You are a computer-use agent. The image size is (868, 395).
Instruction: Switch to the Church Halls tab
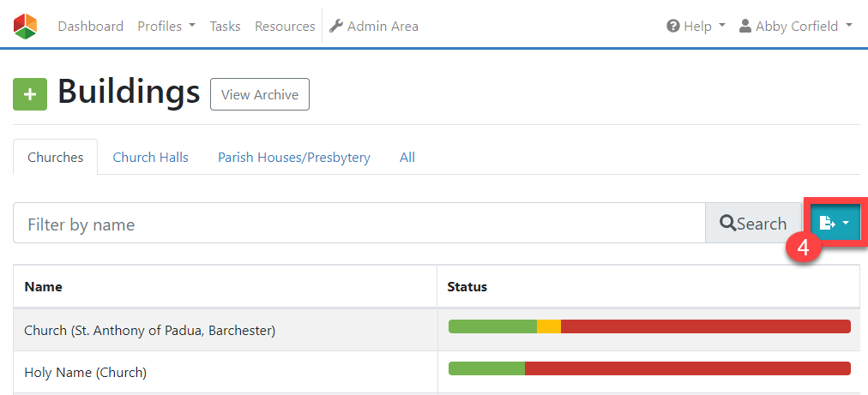(151, 157)
